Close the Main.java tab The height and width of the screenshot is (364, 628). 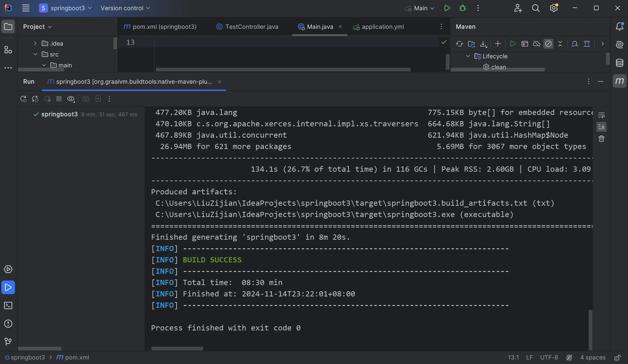click(x=340, y=26)
